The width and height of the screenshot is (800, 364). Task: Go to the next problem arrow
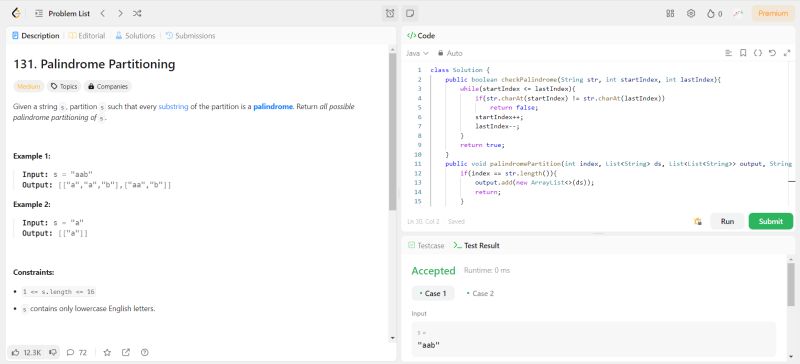tap(120, 14)
